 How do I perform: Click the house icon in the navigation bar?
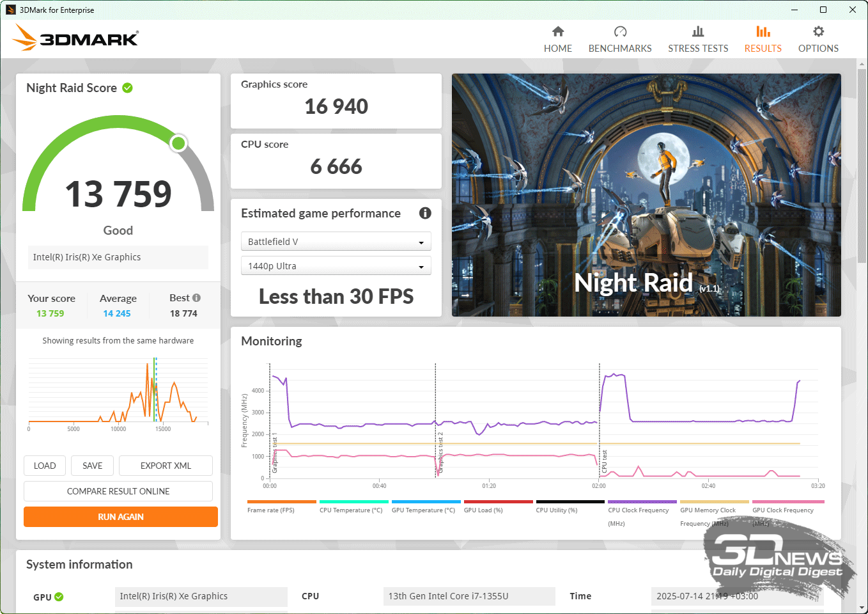558,31
